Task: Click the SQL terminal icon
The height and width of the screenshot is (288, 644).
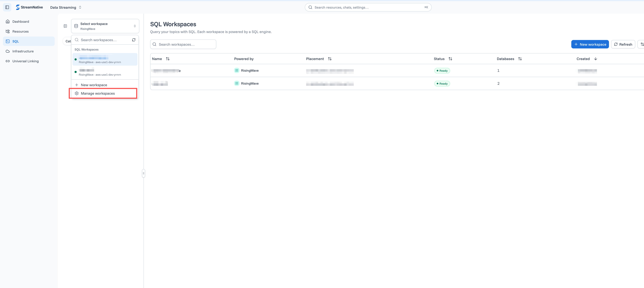Action: pyautogui.click(x=8, y=41)
